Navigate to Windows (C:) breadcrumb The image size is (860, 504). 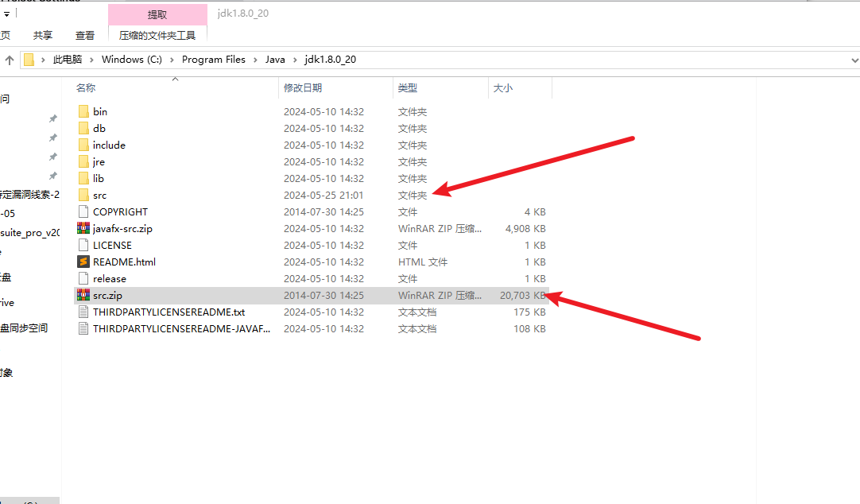(132, 60)
